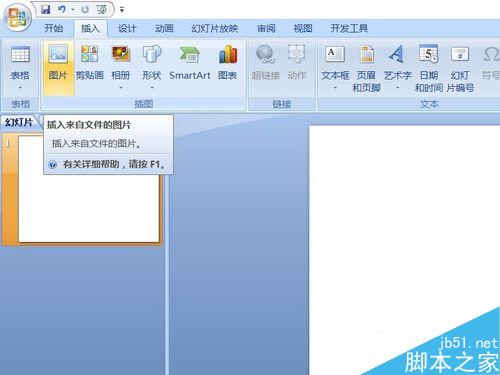Click the 图表 chart icon
500x375 pixels.
coord(228,54)
